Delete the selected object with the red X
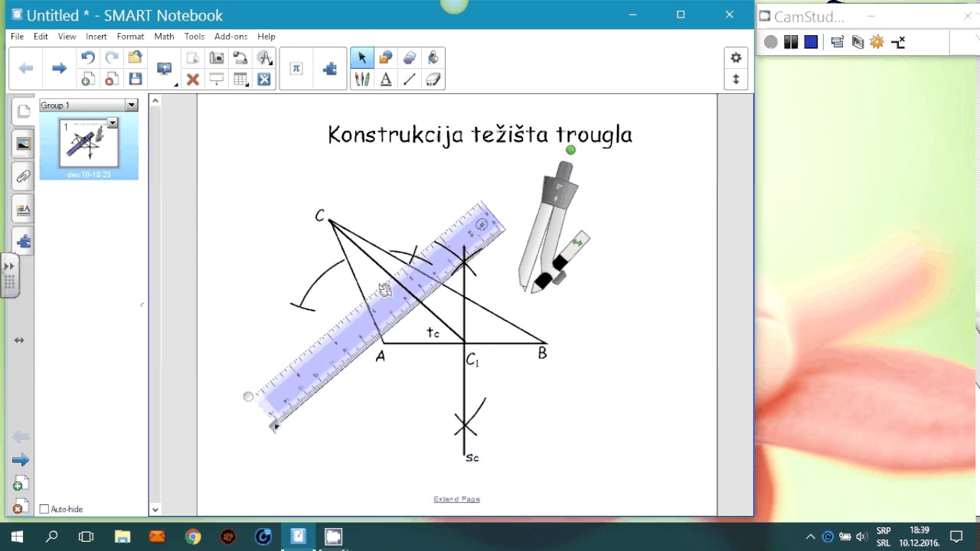The image size is (980, 551). 193,79
